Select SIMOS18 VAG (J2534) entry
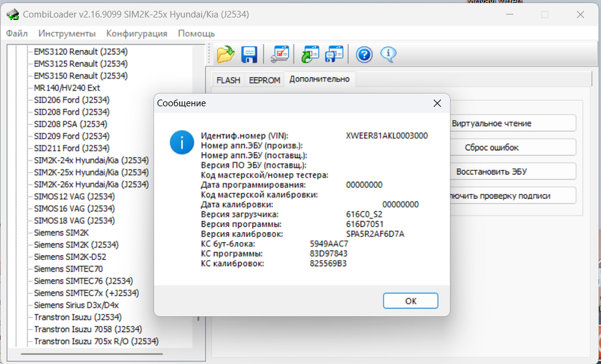 click(74, 221)
